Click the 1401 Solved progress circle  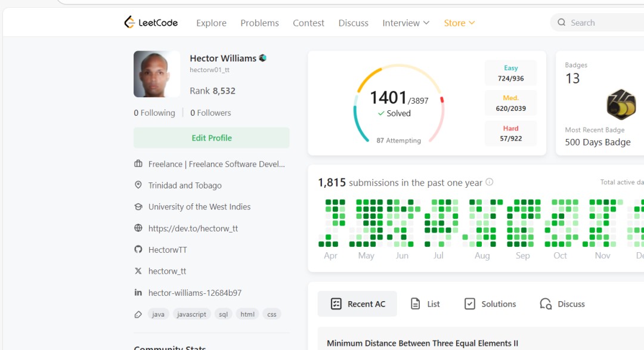pyautogui.click(x=399, y=104)
